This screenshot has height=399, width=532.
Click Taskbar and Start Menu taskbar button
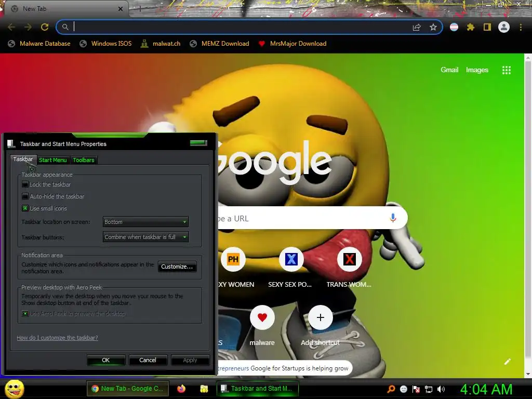(258, 389)
